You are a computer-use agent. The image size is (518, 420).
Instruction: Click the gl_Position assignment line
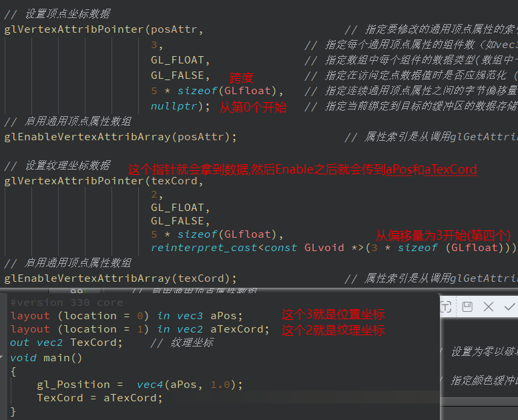point(140,385)
